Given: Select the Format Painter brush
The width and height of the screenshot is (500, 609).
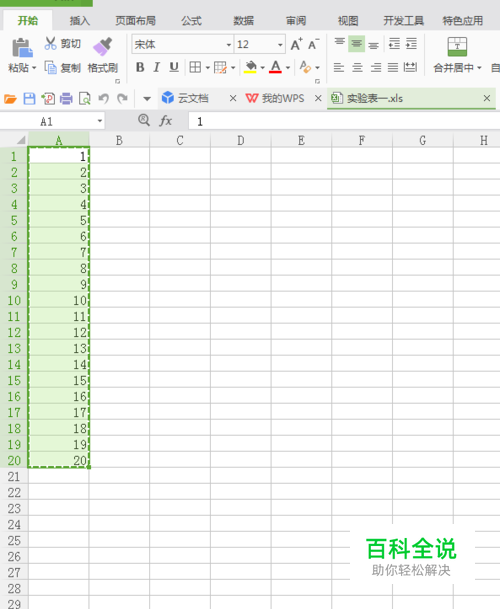Looking at the screenshot, I should pyautogui.click(x=103, y=47).
